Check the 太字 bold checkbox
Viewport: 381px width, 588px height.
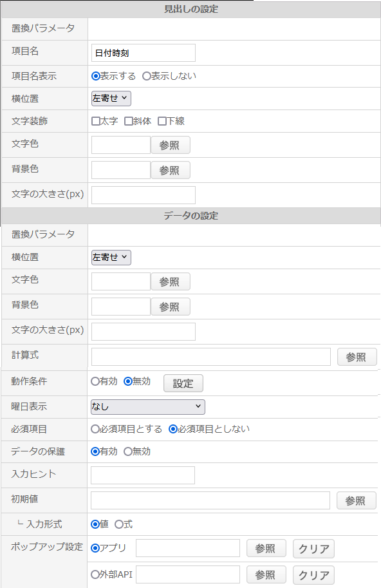point(96,121)
